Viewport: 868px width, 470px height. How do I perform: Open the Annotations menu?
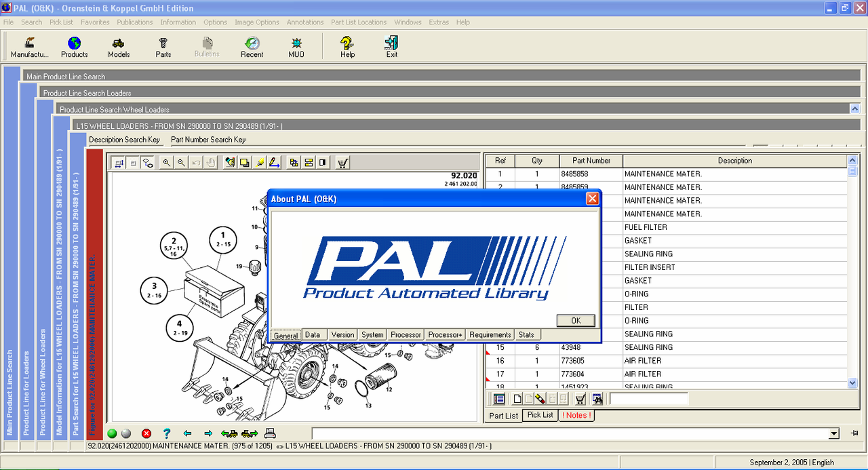[x=305, y=22]
